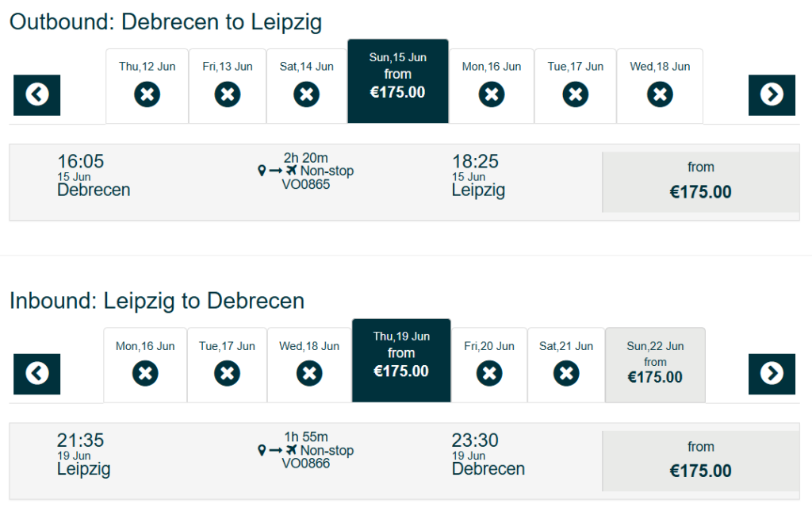Go to later inbound dates arrow

tap(771, 374)
